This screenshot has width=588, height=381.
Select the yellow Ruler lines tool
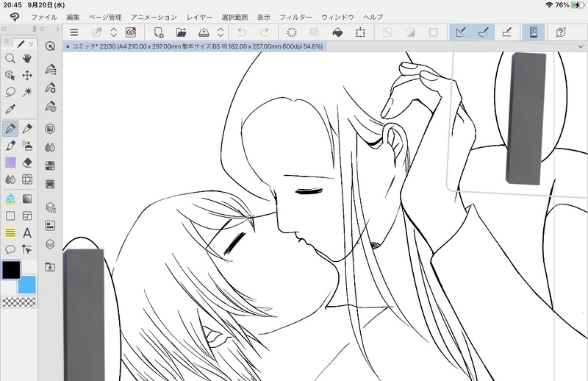pyautogui.click(x=10, y=233)
